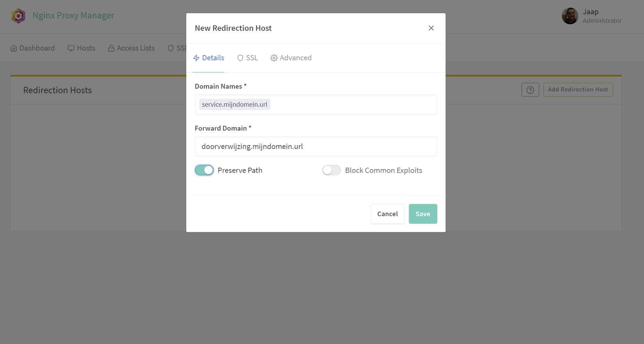Click the Forward Domain input field
Viewport: 644px width, 344px height.
[316, 147]
